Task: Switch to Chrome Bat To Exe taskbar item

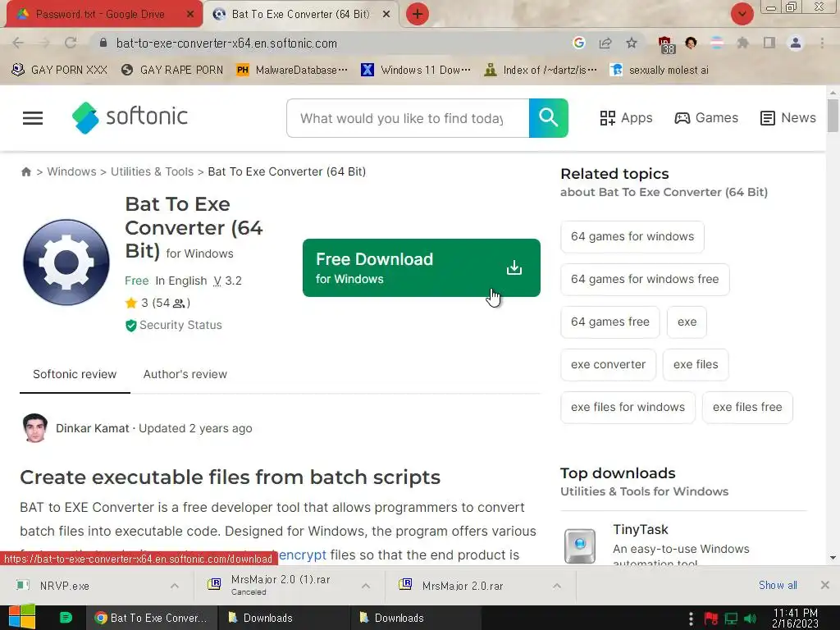Action: coord(152,618)
